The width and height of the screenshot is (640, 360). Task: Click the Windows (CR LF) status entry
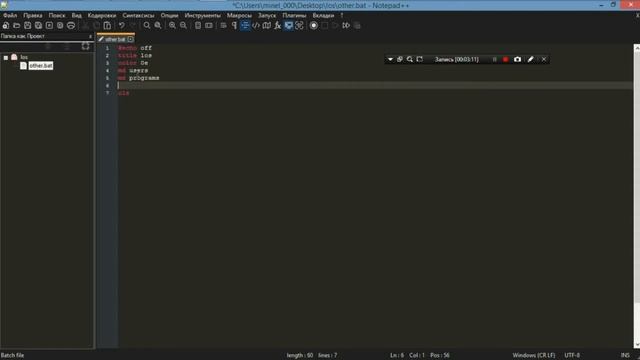[x=533, y=356]
